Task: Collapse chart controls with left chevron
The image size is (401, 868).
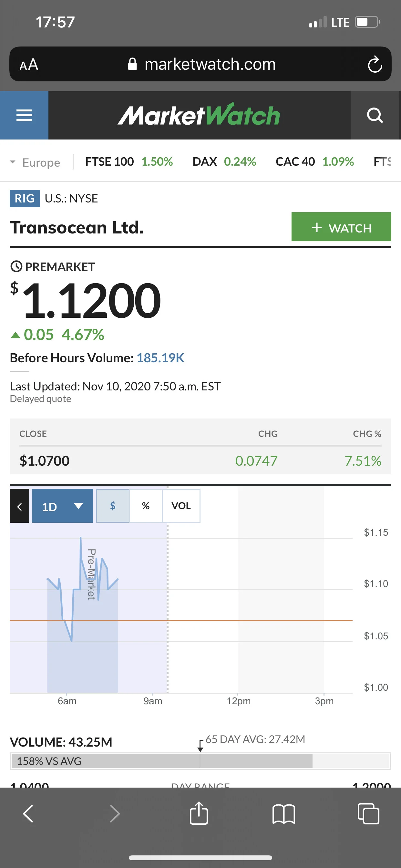Action: click(x=19, y=506)
